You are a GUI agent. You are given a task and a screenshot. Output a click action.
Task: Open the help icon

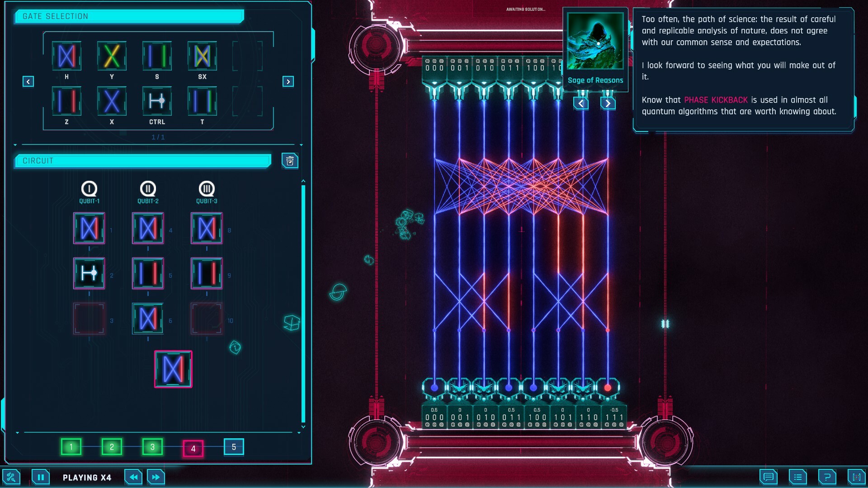click(x=828, y=477)
